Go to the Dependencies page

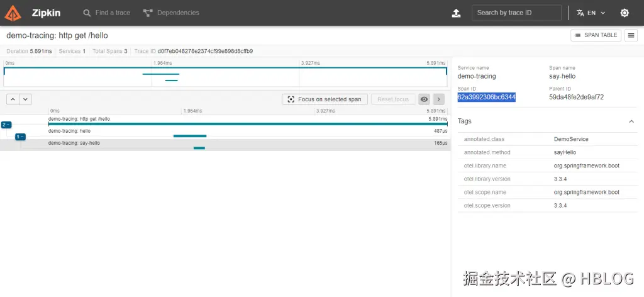(x=171, y=13)
